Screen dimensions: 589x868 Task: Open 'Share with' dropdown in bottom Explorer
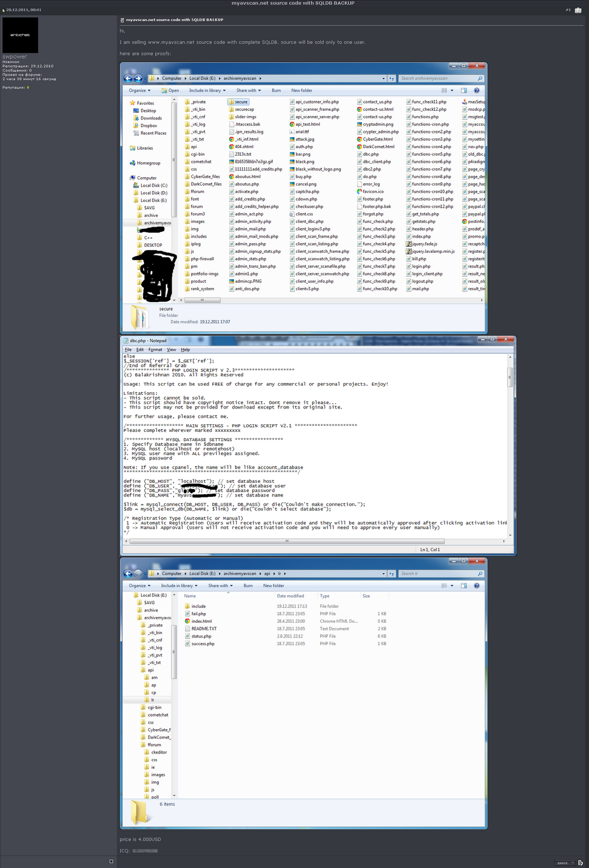click(221, 586)
